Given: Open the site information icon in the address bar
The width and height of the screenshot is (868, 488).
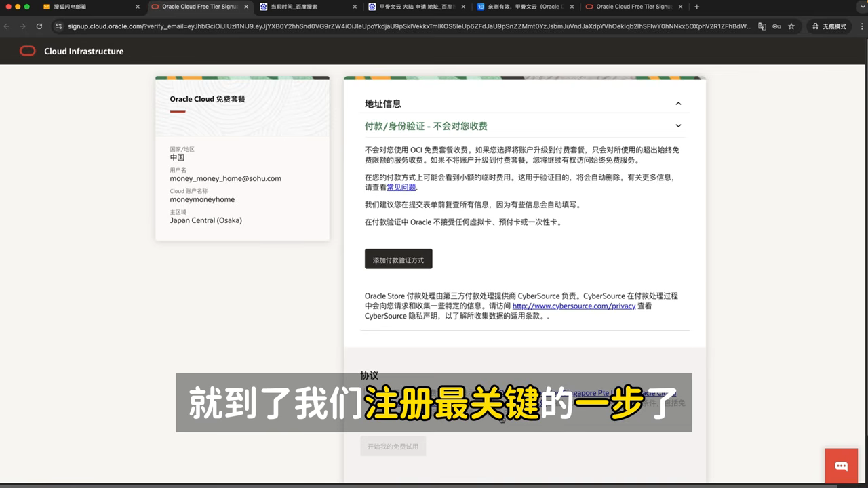Looking at the screenshot, I should point(58,26).
